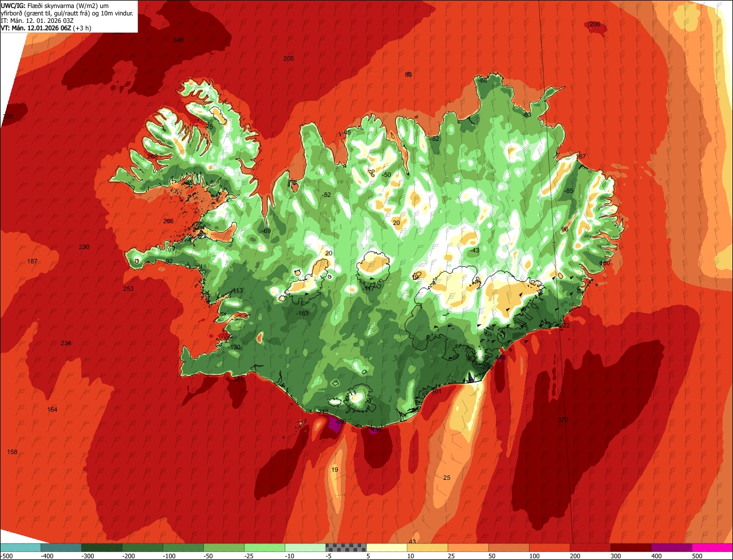
Task: Click the map value 164
Action: [52, 409]
